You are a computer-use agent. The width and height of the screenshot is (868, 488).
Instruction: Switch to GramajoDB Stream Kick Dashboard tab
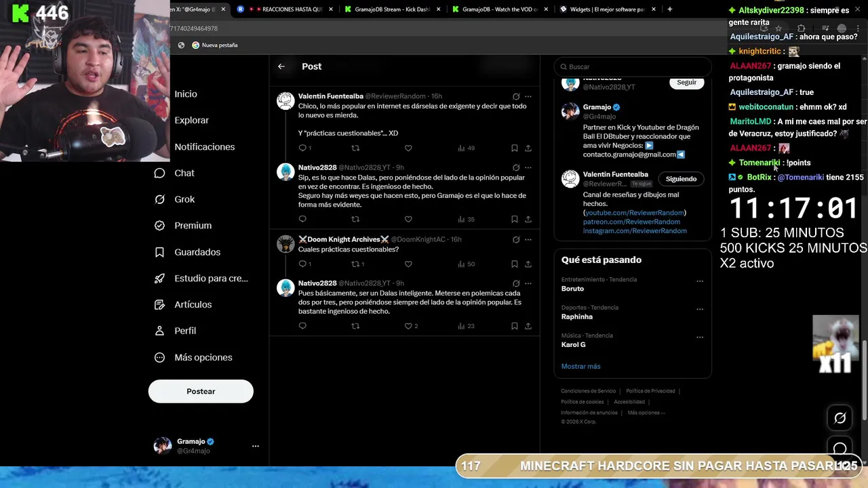[x=392, y=9]
